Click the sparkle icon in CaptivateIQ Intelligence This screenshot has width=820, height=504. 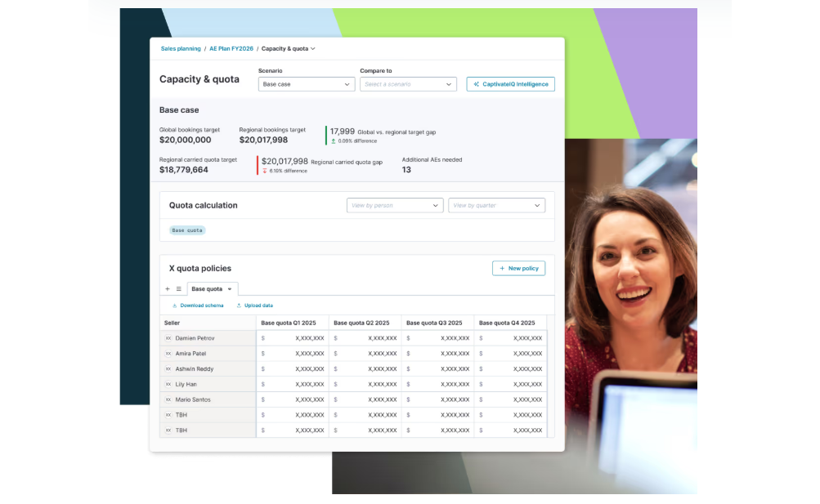477,84
